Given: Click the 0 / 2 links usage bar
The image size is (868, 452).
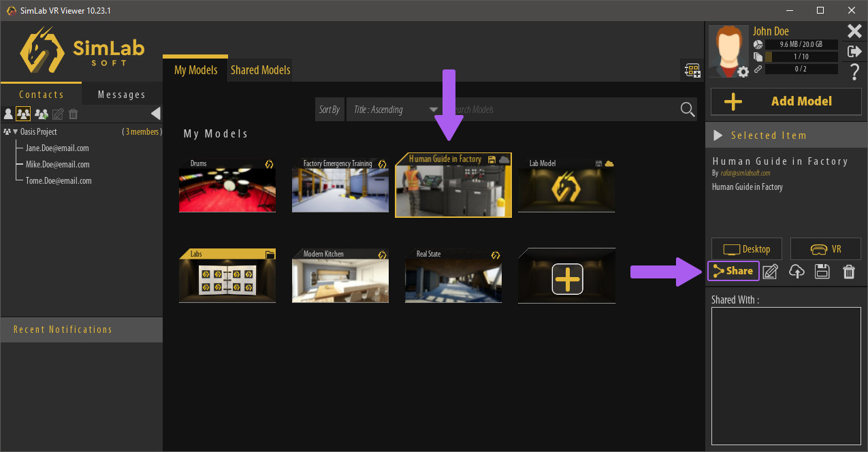Looking at the screenshot, I should pos(801,69).
